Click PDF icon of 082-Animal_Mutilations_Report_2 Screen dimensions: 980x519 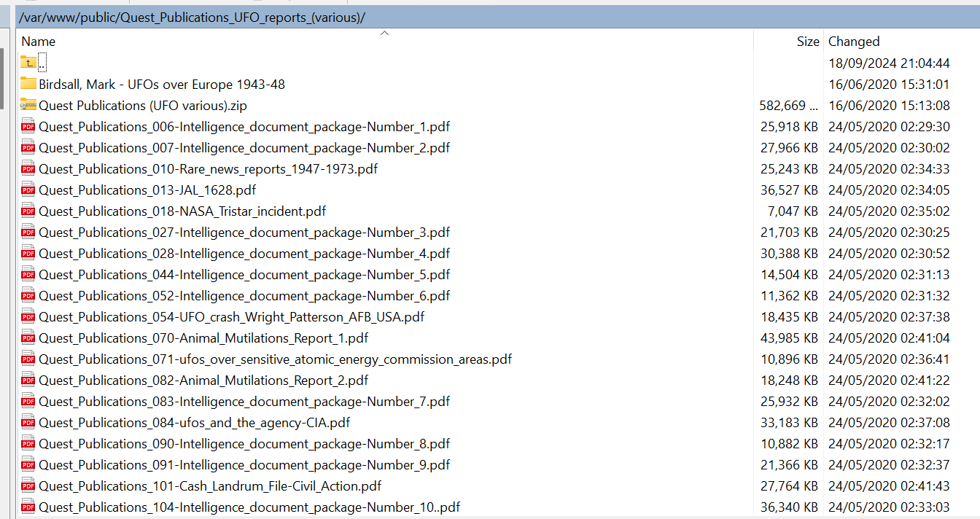pos(28,380)
